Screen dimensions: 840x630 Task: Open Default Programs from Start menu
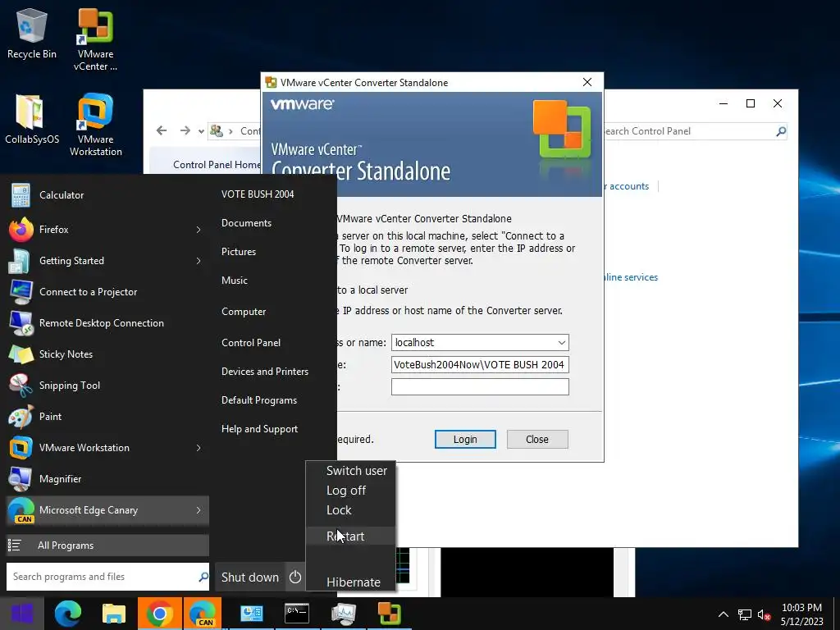[x=258, y=400]
